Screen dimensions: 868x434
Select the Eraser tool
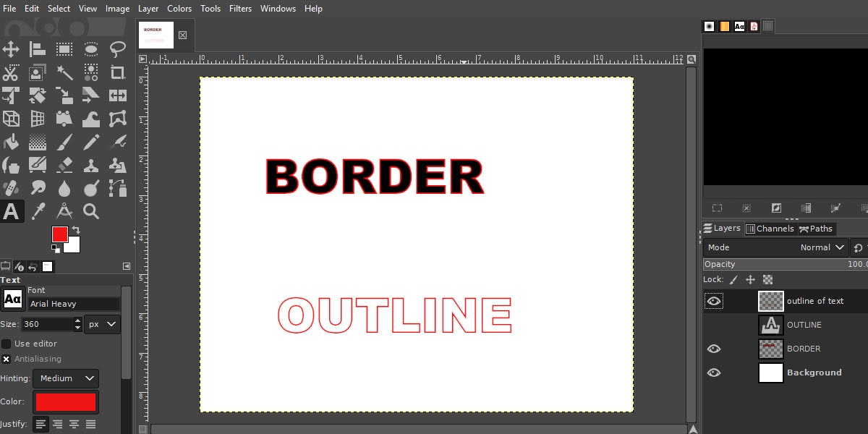pos(64,165)
